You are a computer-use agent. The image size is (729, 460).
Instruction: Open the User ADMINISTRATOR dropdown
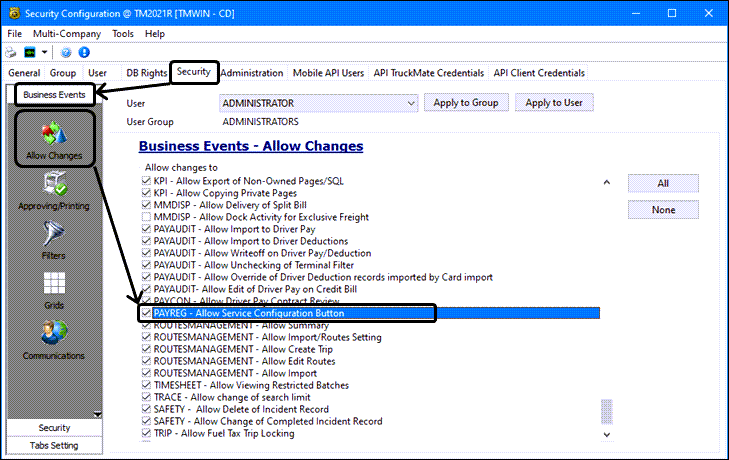pyautogui.click(x=318, y=103)
